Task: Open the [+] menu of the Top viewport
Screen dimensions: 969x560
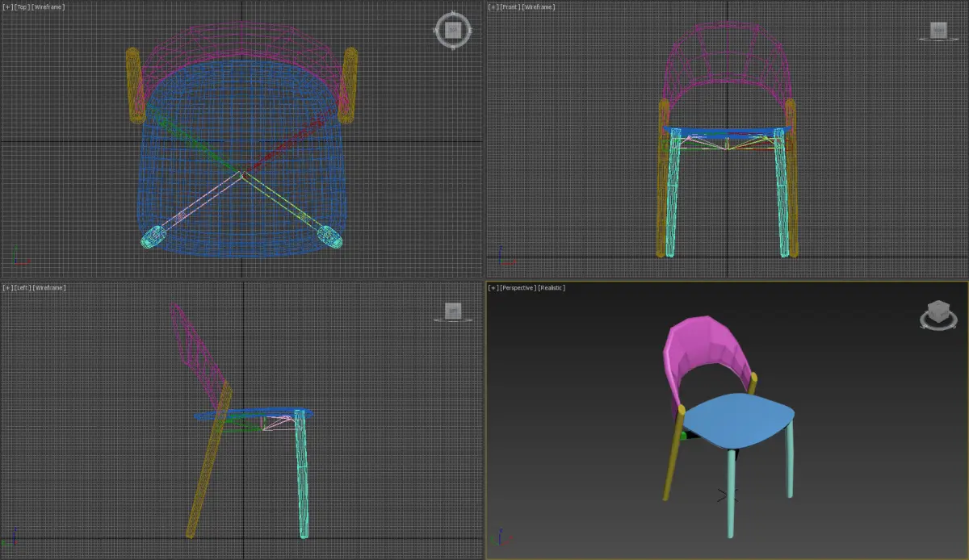Action: [6, 6]
